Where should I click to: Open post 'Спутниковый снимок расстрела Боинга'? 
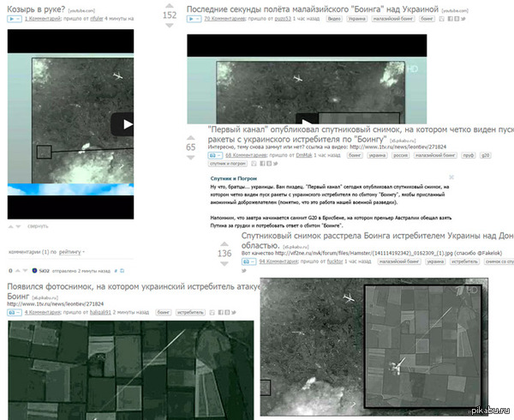[x=377, y=240]
